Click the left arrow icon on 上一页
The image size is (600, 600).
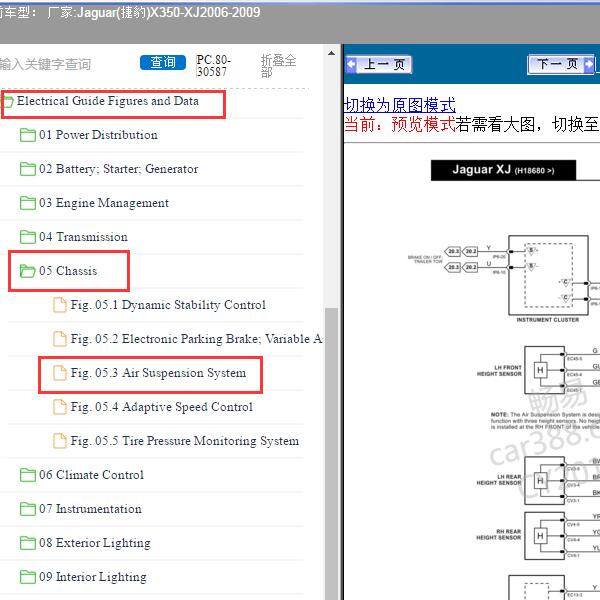click(351, 64)
